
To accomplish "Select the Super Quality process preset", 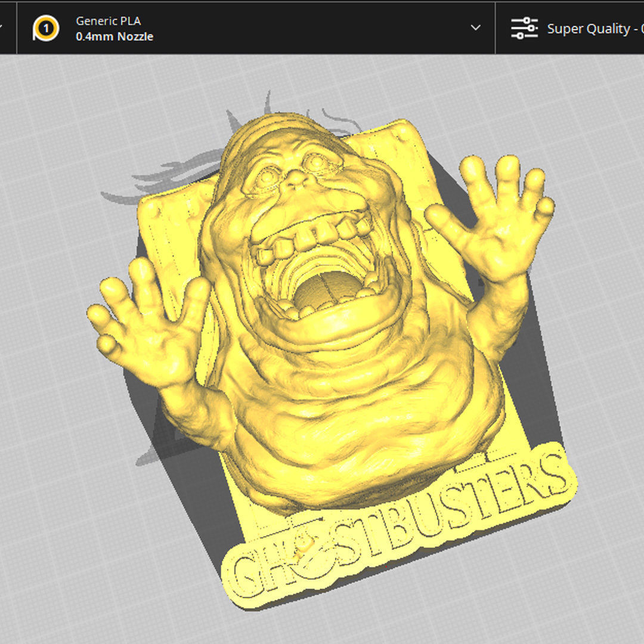I will [595, 29].
